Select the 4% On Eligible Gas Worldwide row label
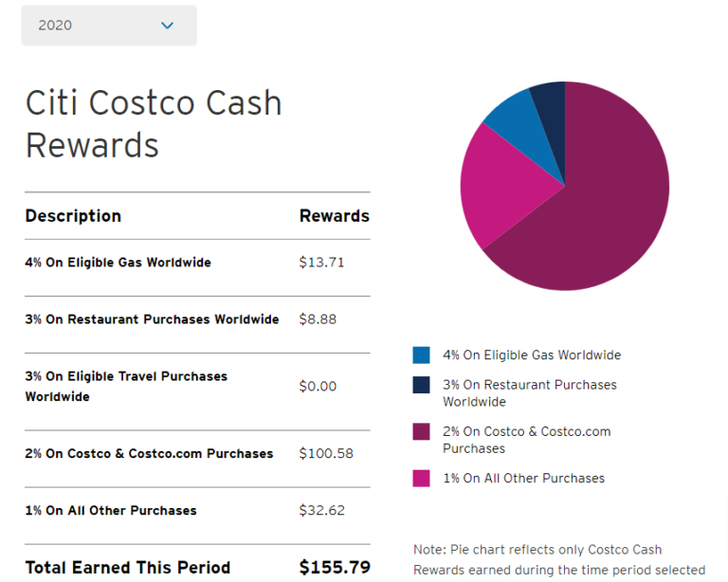The width and height of the screenshot is (728, 582). (118, 263)
